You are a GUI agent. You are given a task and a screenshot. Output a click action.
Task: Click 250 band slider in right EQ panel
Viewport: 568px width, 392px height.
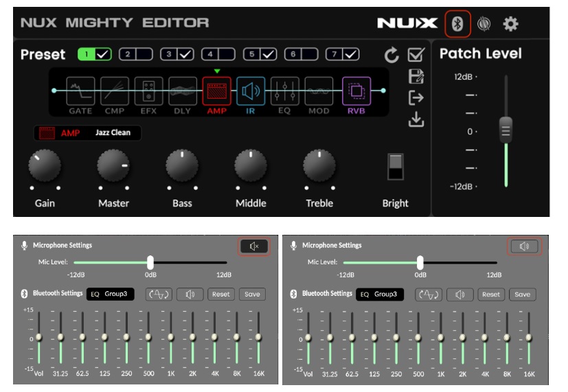click(396, 338)
